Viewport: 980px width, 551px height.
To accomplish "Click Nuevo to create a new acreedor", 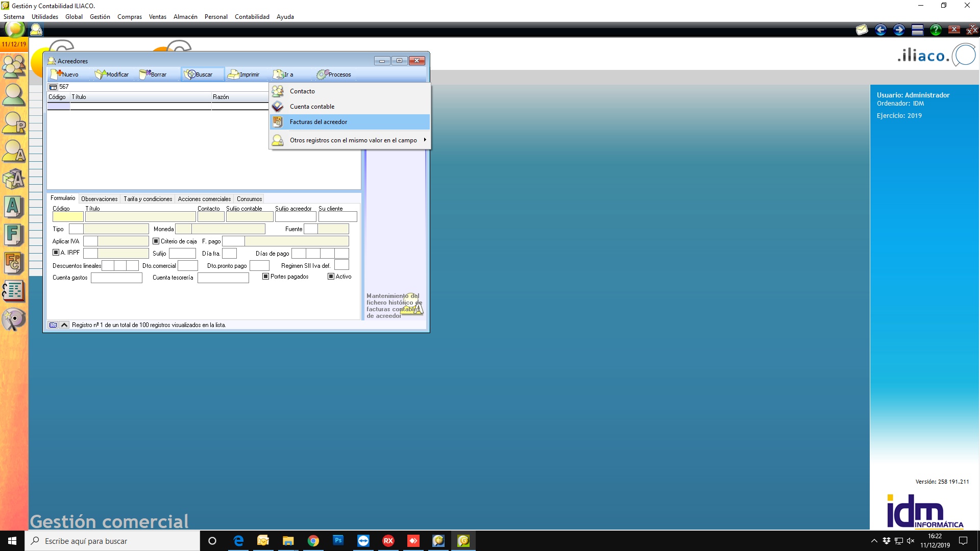I will [65, 74].
